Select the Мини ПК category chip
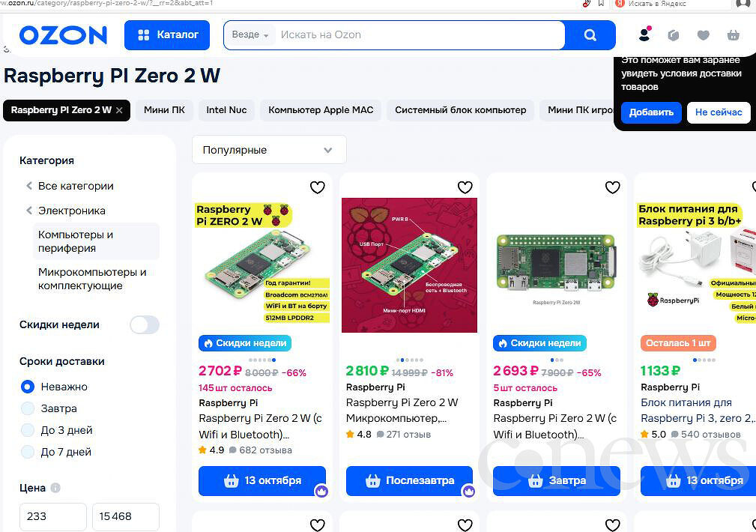 (x=164, y=110)
